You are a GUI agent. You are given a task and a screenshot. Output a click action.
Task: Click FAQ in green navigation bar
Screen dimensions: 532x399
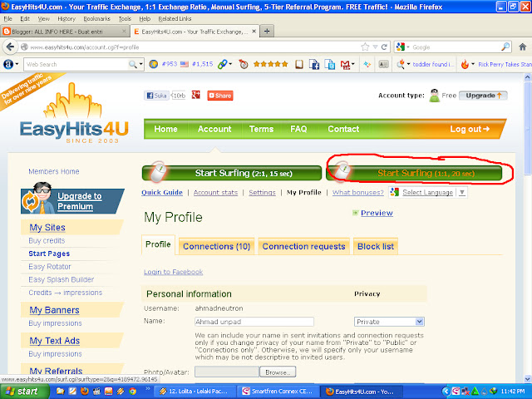[298, 129]
